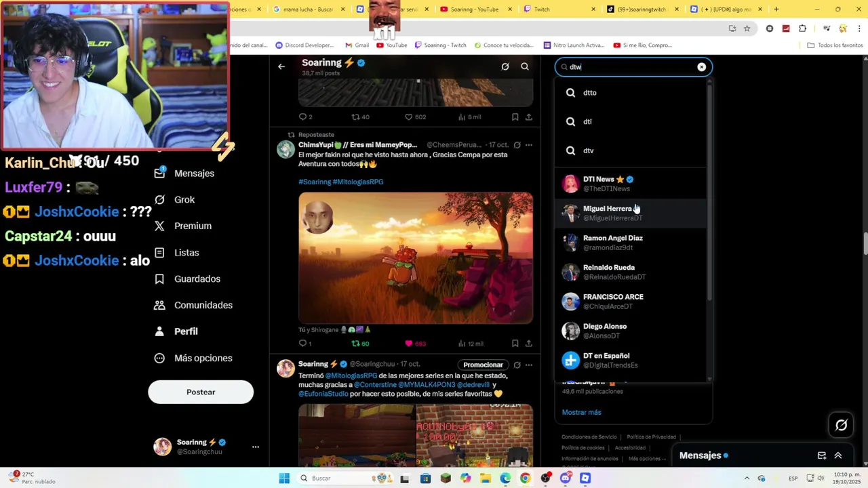868x488 pixels.
Task: Clear the search field with the X icon
Action: point(701,67)
